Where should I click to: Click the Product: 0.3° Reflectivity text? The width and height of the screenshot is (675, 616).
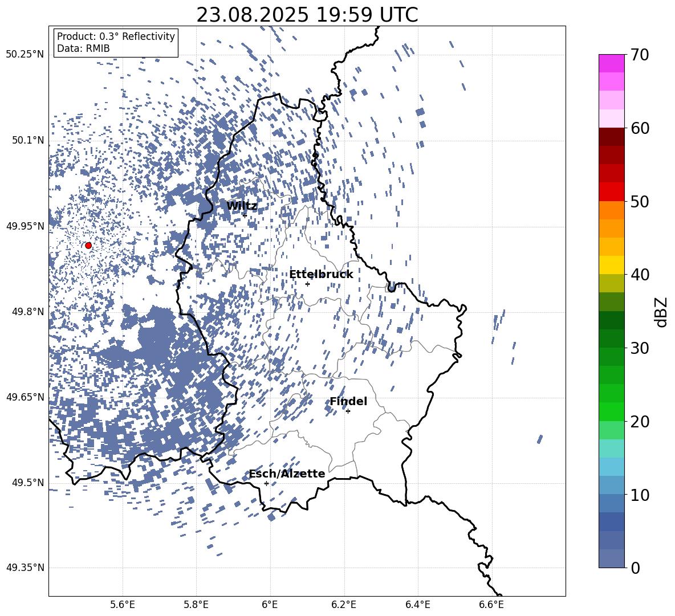116,36
